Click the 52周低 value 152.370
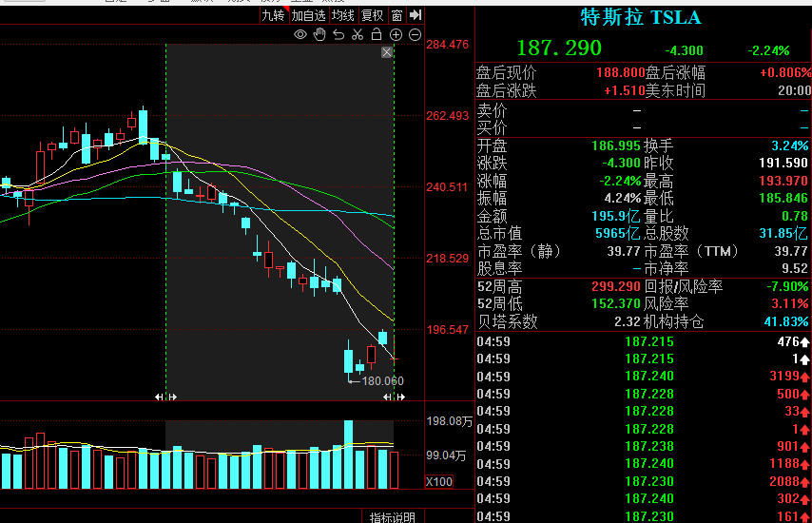The image size is (812, 523). [x=616, y=303]
